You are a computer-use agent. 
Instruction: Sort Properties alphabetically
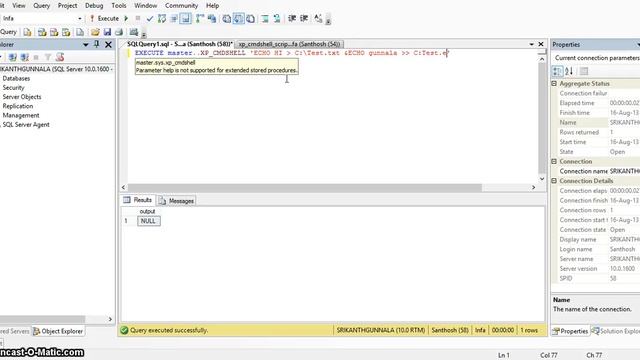[569, 71]
